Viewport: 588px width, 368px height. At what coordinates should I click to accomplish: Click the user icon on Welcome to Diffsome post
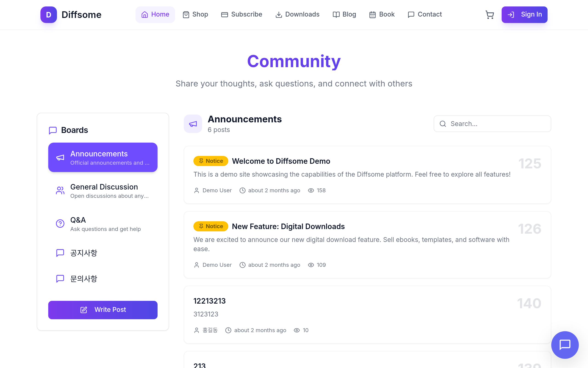coord(197,190)
